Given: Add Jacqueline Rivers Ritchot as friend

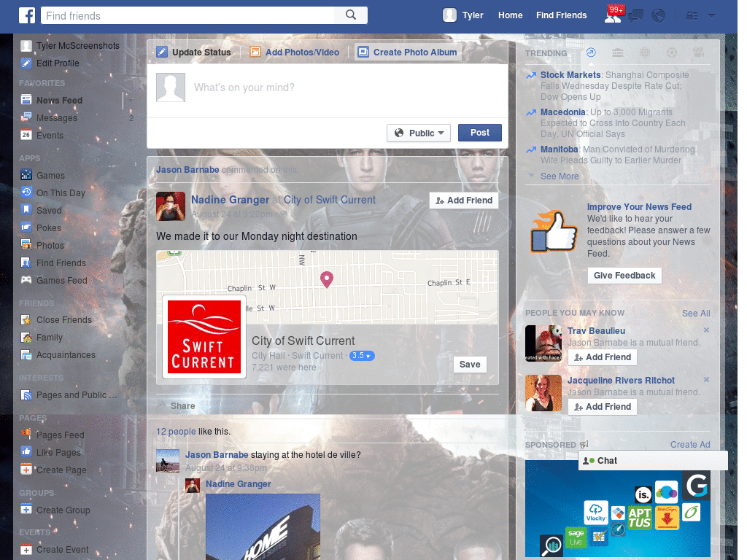Looking at the screenshot, I should pos(603,407).
